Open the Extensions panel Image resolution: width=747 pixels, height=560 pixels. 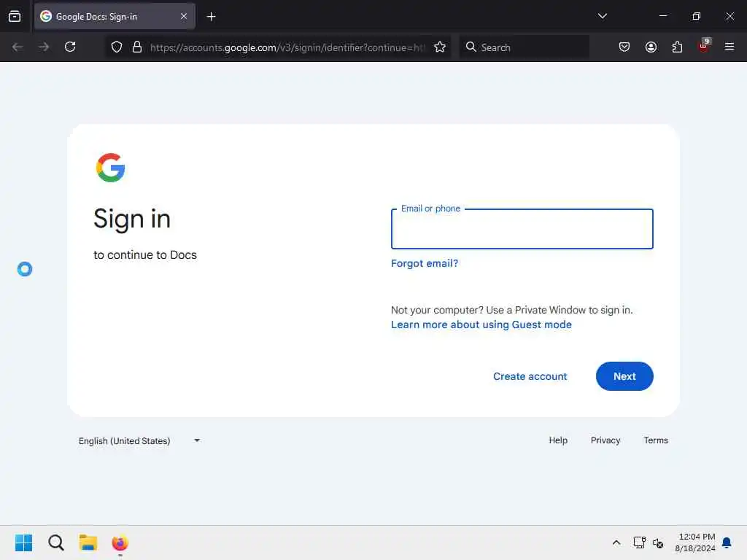click(x=677, y=47)
